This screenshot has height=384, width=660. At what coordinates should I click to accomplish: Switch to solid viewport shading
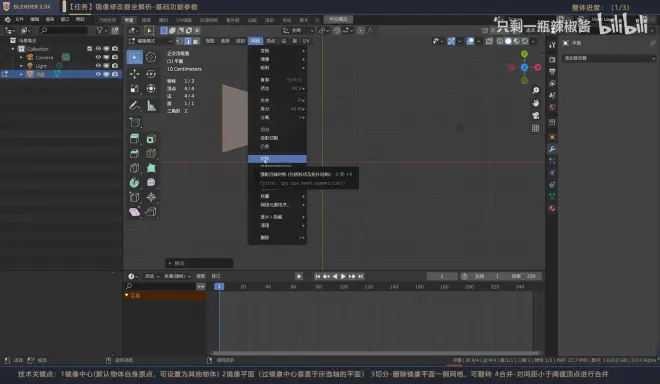[x=508, y=41]
